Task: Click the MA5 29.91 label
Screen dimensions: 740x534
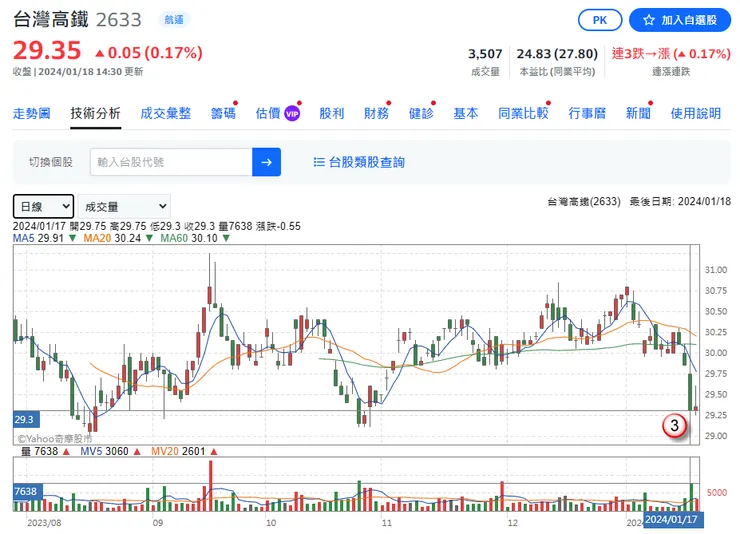Action: [x=38, y=238]
